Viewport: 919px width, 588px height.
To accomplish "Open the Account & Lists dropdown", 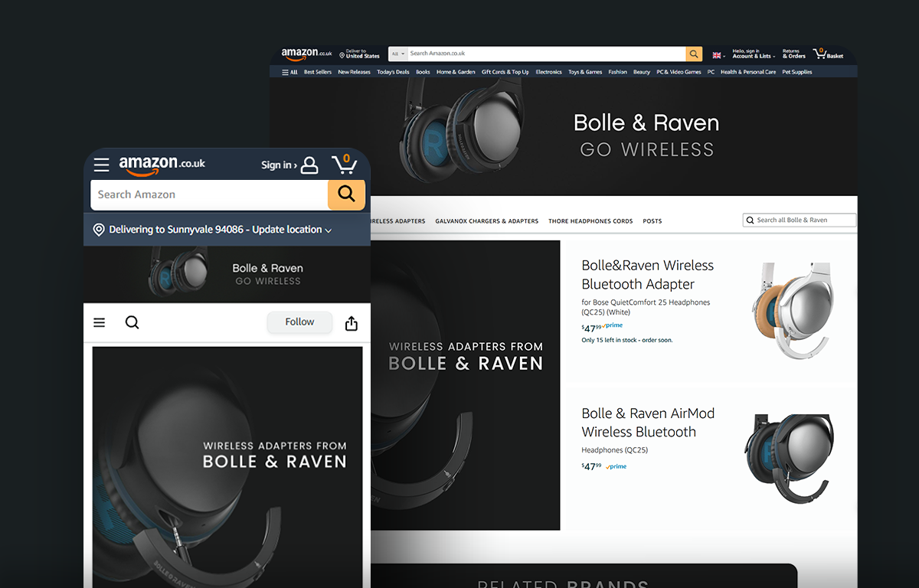I will point(754,54).
